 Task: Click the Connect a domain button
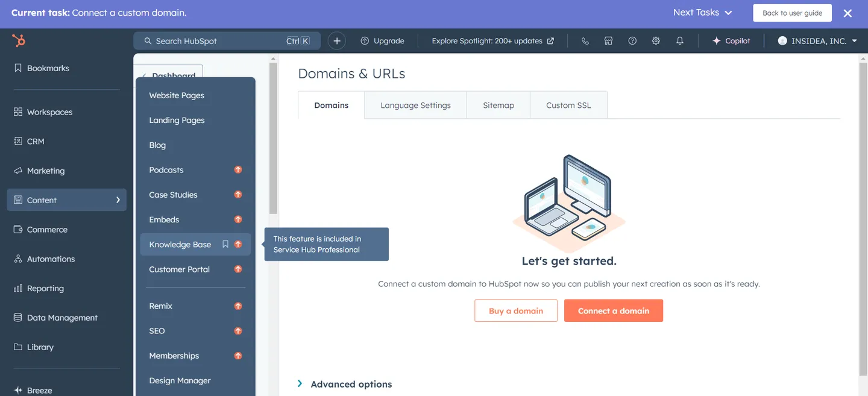[x=614, y=310]
